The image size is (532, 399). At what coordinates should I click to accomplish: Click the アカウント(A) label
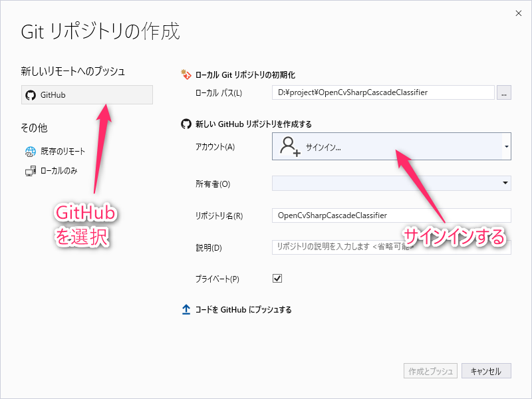click(215, 146)
